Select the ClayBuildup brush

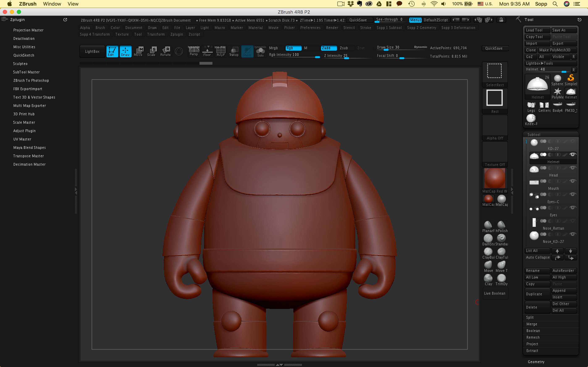pyautogui.click(x=489, y=252)
